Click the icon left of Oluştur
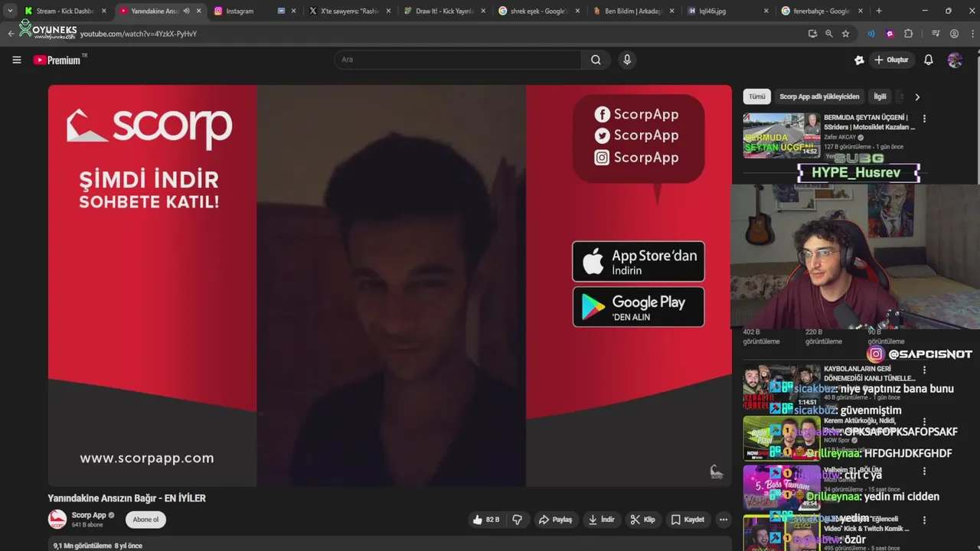 click(859, 60)
